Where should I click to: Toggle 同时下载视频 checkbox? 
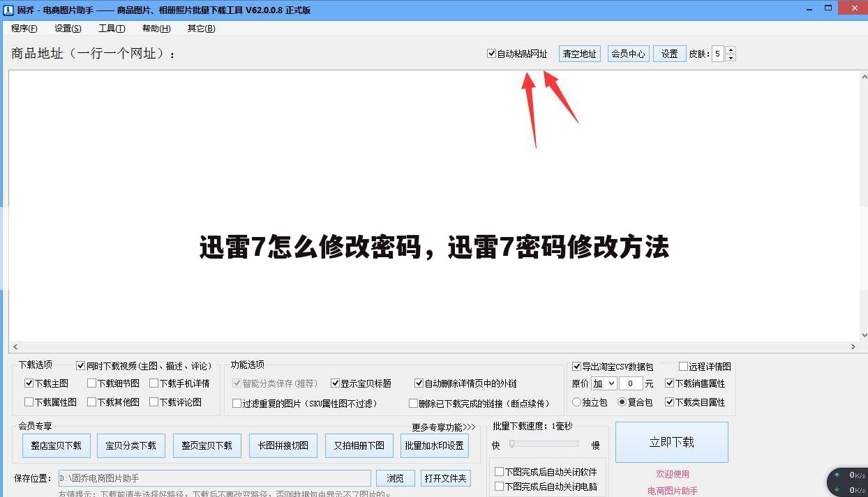[80, 365]
